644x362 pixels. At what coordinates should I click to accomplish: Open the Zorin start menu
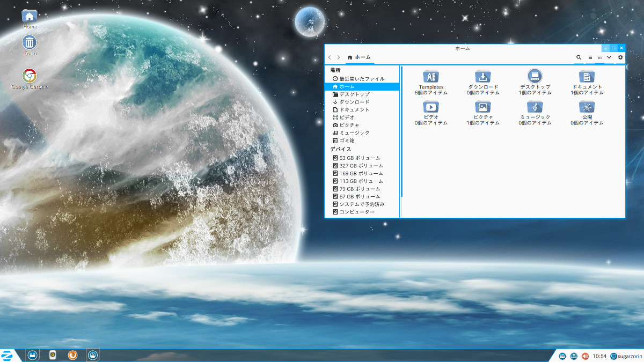(x=8, y=355)
